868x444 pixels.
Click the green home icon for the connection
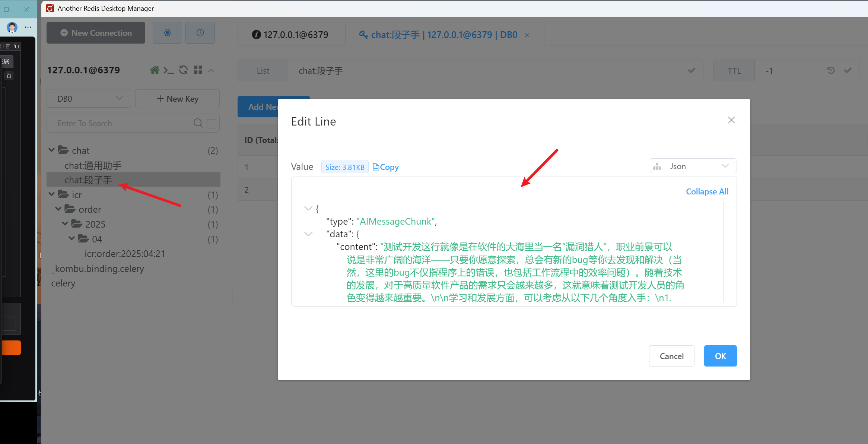(155, 70)
